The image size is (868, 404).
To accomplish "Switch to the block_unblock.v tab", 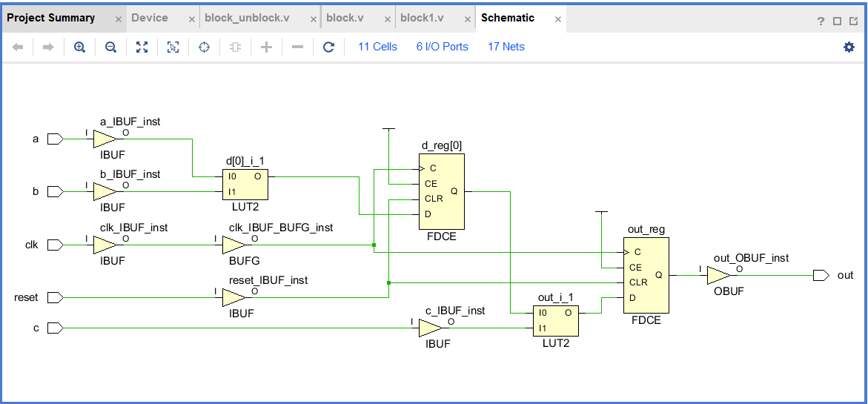I will click(x=247, y=18).
